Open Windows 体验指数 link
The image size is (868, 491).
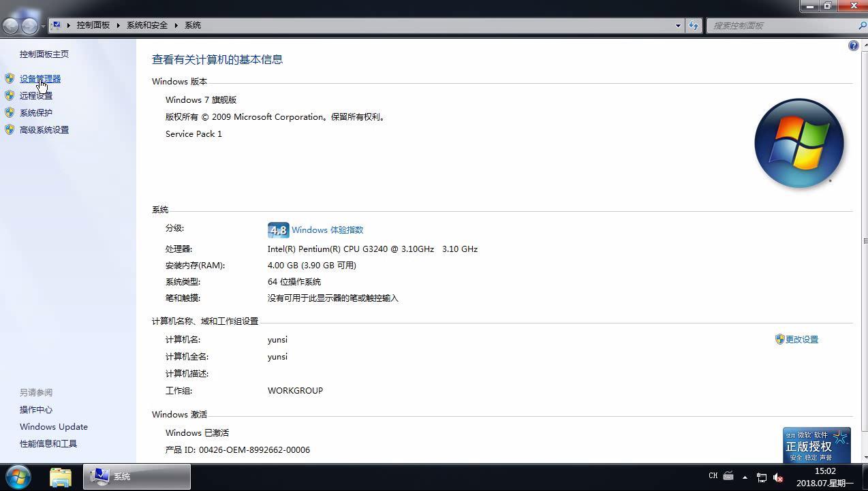click(x=327, y=230)
